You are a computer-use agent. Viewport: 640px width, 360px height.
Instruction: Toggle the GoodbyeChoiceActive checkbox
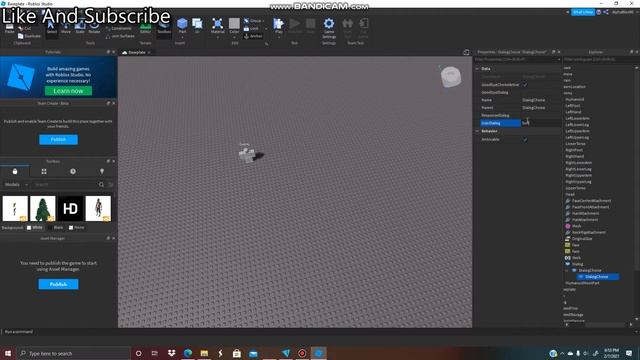tap(525, 84)
